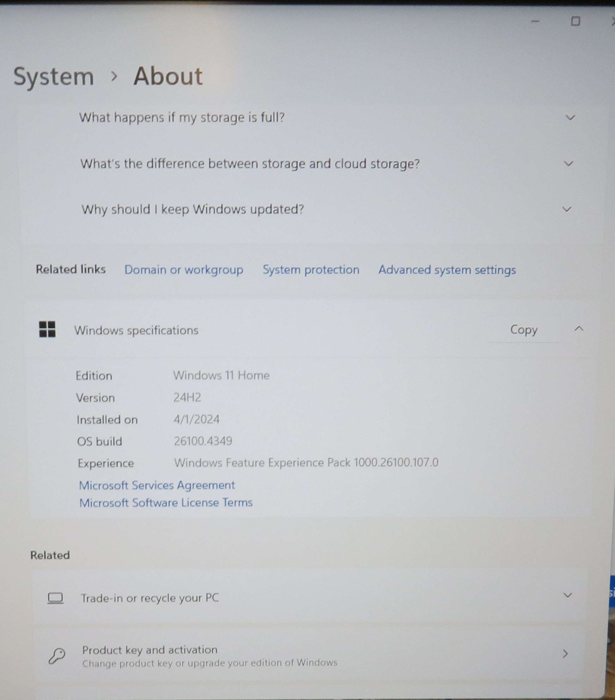The image size is (615, 700).
Task: Click the key icon for Product key
Action: click(x=57, y=655)
